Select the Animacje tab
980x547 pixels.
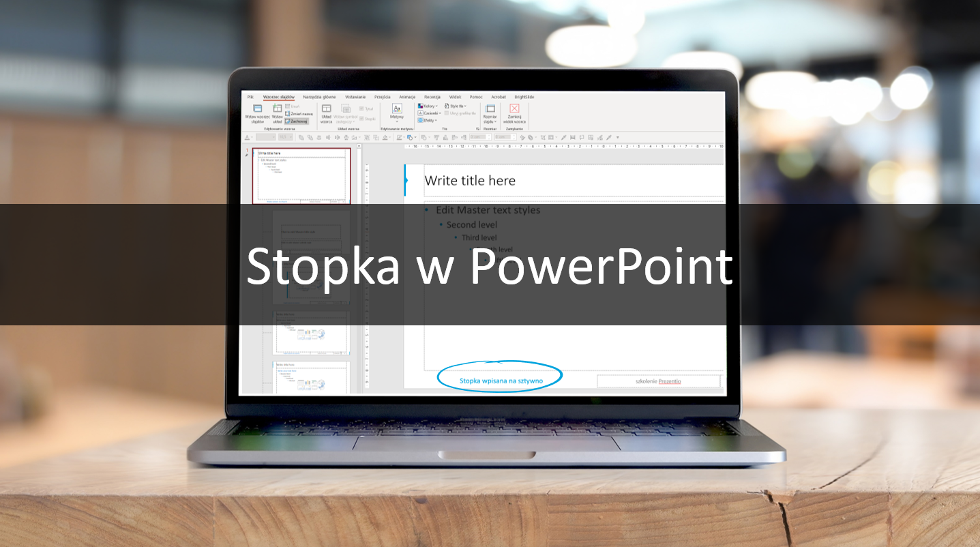407,97
